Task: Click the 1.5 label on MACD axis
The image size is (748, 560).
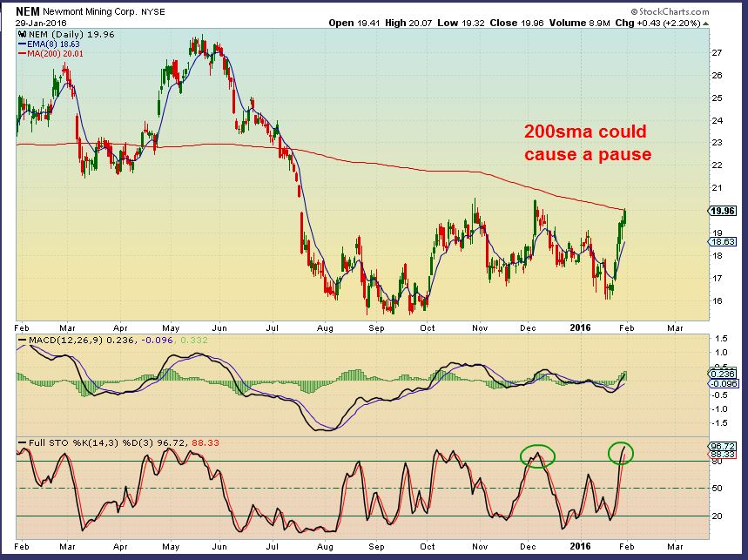Action: (x=721, y=339)
